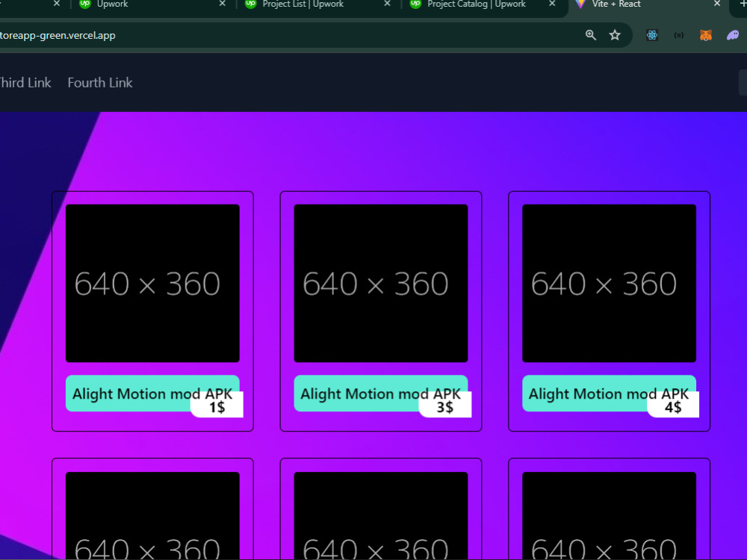Image resolution: width=747 pixels, height=560 pixels.
Task: Open the Fourth Link in navbar
Action: click(x=100, y=83)
